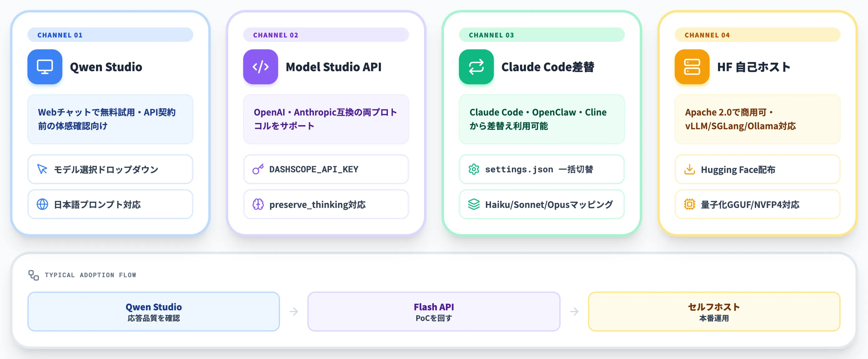
Task: Select the CHANNEL 01 badge
Action: coord(110,35)
